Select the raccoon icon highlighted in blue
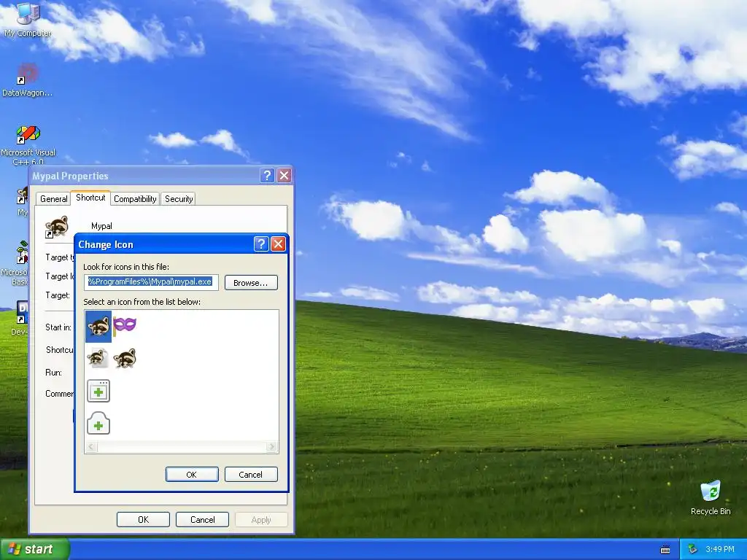 pos(98,327)
